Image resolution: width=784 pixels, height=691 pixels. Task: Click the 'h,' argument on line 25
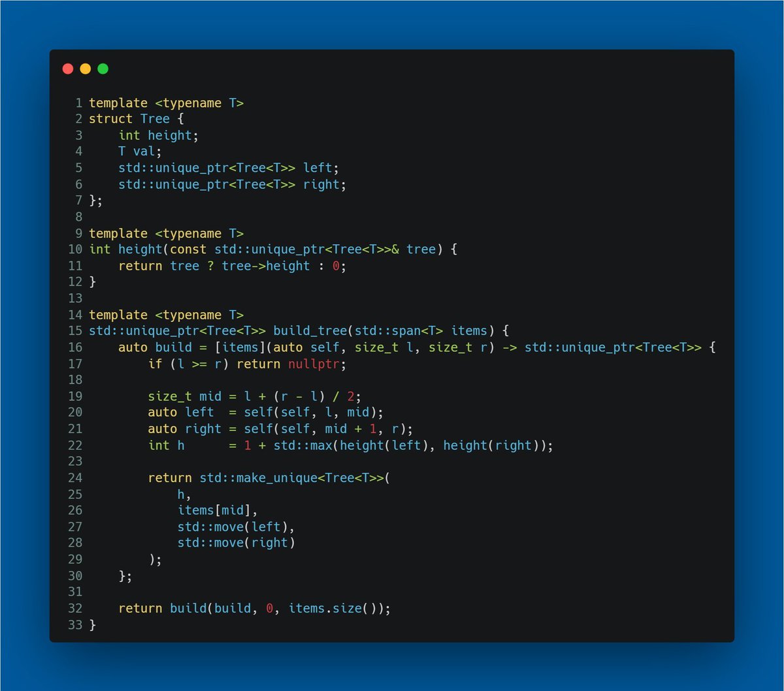click(x=185, y=494)
